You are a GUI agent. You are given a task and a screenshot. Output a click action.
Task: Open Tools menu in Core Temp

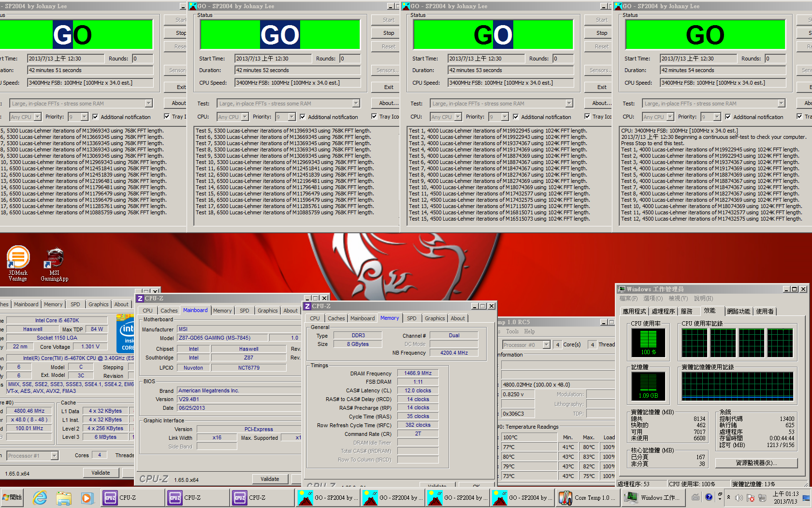tap(512, 331)
